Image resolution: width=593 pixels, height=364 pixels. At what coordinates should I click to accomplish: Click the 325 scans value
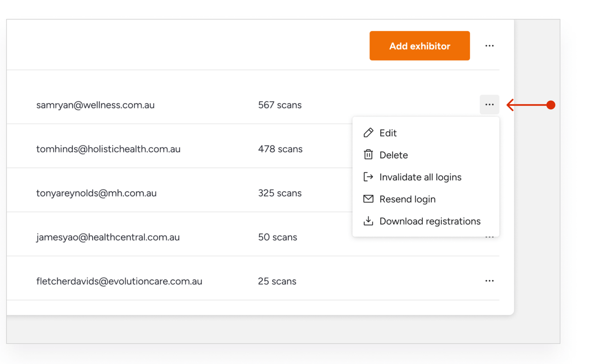280,193
